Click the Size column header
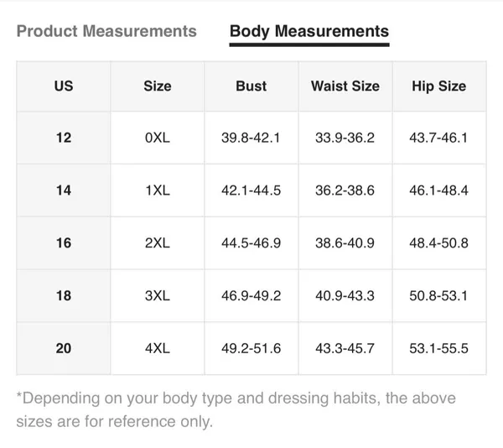Screen dimensions: 503x448 158,86
